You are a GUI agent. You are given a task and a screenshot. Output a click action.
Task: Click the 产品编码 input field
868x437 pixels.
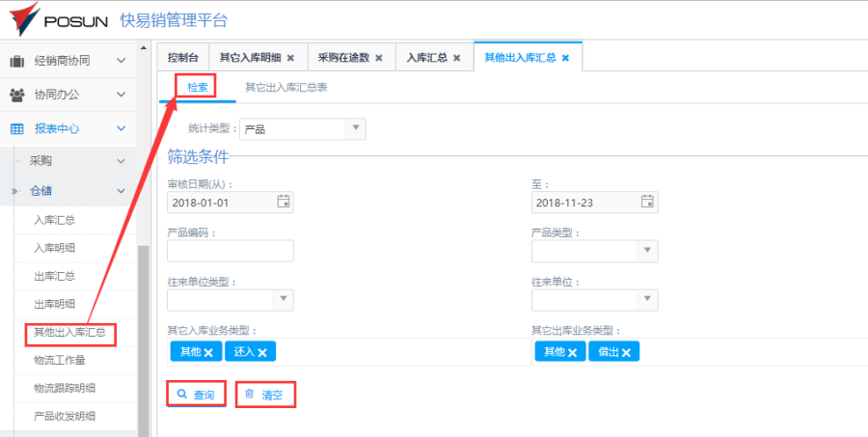pos(231,252)
